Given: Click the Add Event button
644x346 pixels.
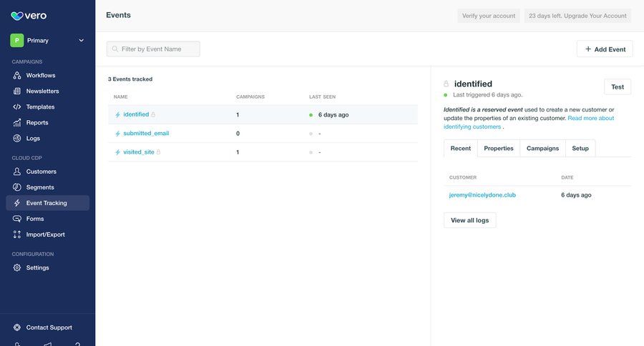Looking at the screenshot, I should pyautogui.click(x=605, y=49).
